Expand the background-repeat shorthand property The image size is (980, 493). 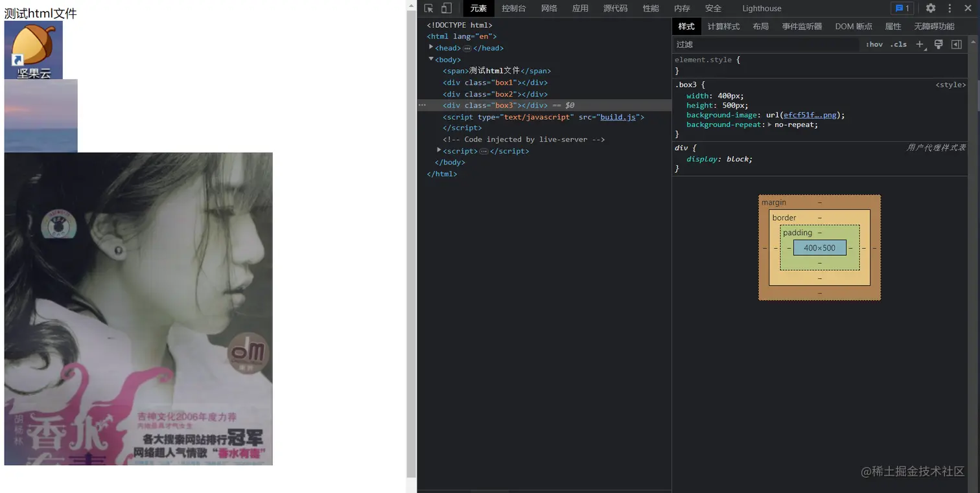click(x=769, y=124)
